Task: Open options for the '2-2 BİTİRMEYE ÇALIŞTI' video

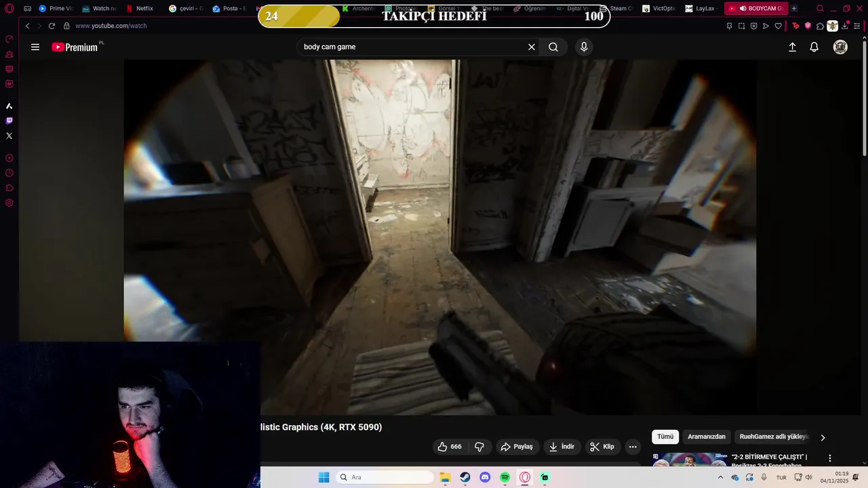Action: [829, 459]
